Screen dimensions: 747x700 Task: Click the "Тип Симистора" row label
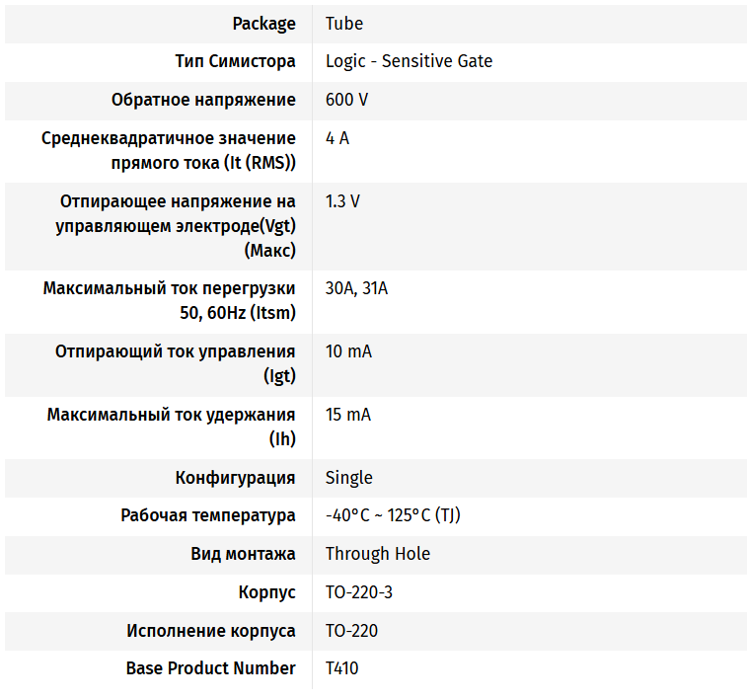(235, 61)
